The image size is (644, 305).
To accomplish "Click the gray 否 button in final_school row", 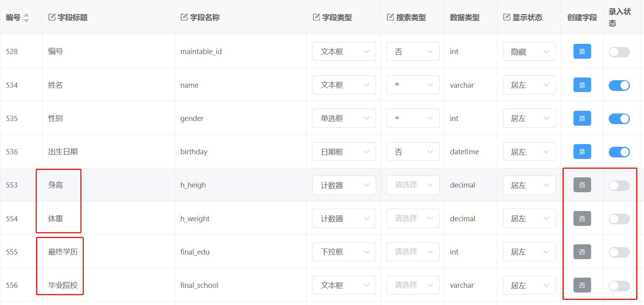I will pyautogui.click(x=582, y=285).
